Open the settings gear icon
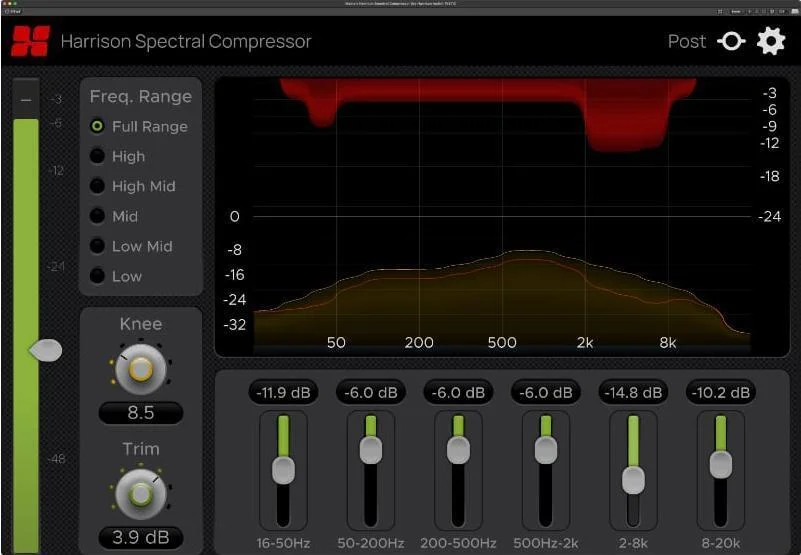 click(x=771, y=41)
